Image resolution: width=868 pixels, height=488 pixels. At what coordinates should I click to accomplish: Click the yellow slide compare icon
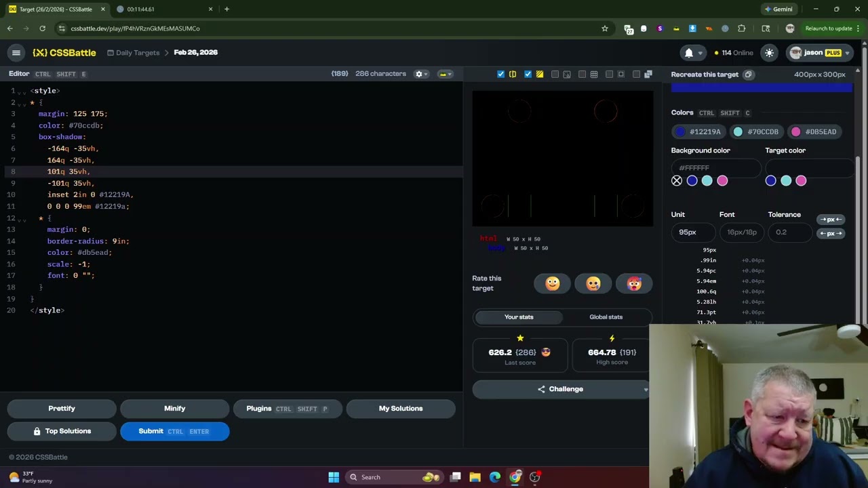513,74
